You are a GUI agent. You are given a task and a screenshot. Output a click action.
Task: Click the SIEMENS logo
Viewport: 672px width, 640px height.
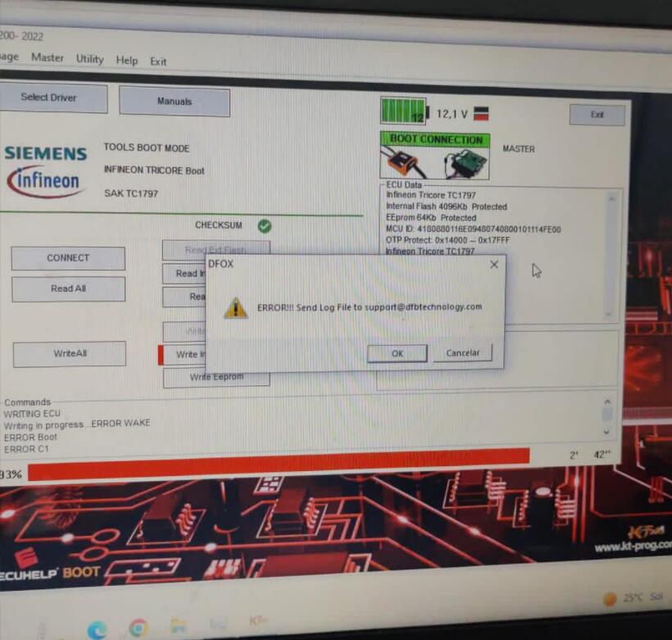45,153
